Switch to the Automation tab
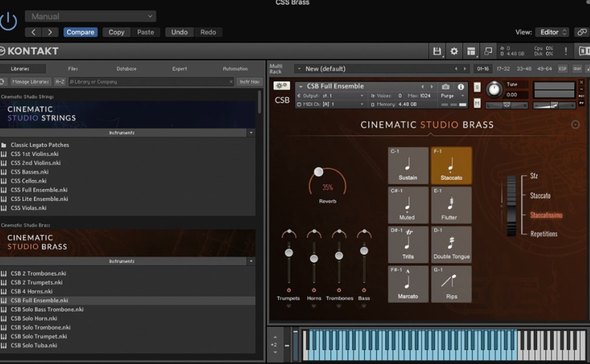The height and width of the screenshot is (364, 590). 235,69
